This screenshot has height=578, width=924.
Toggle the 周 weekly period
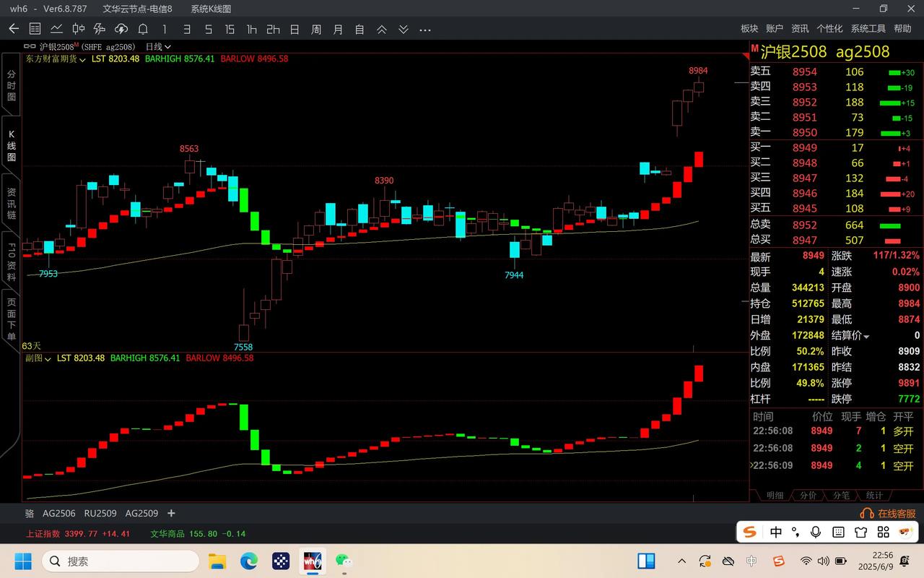pyautogui.click(x=316, y=29)
